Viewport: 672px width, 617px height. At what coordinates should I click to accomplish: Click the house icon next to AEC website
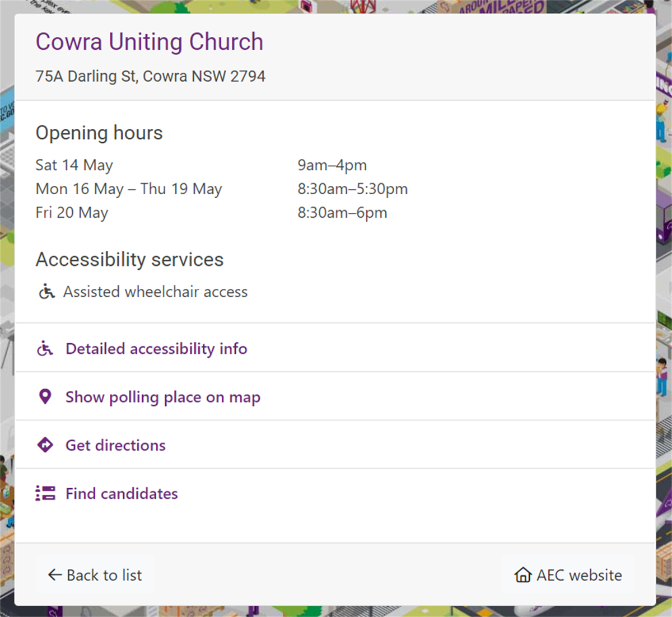click(x=522, y=575)
